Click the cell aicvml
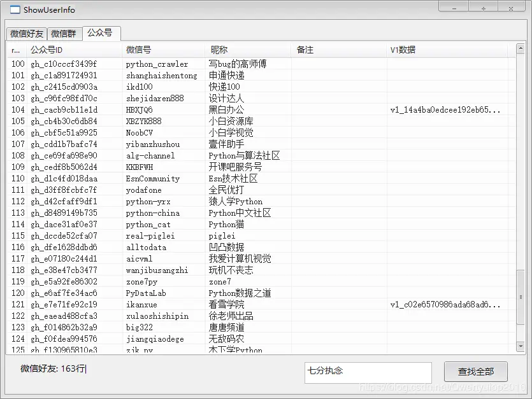532x399 pixels. [139, 258]
